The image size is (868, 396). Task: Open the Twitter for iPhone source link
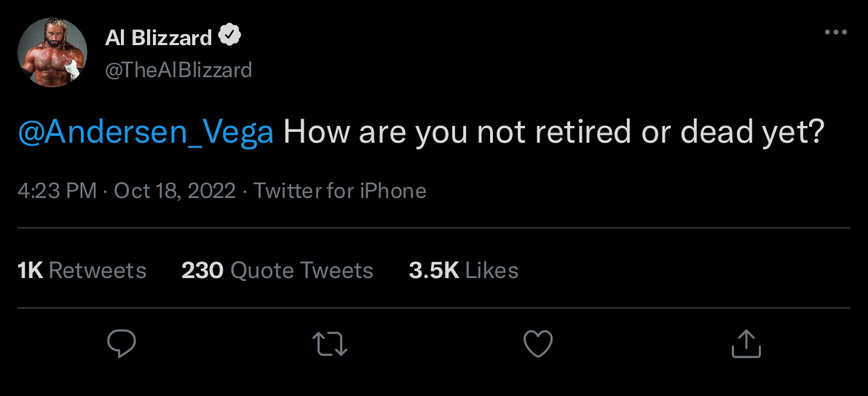pyautogui.click(x=340, y=191)
